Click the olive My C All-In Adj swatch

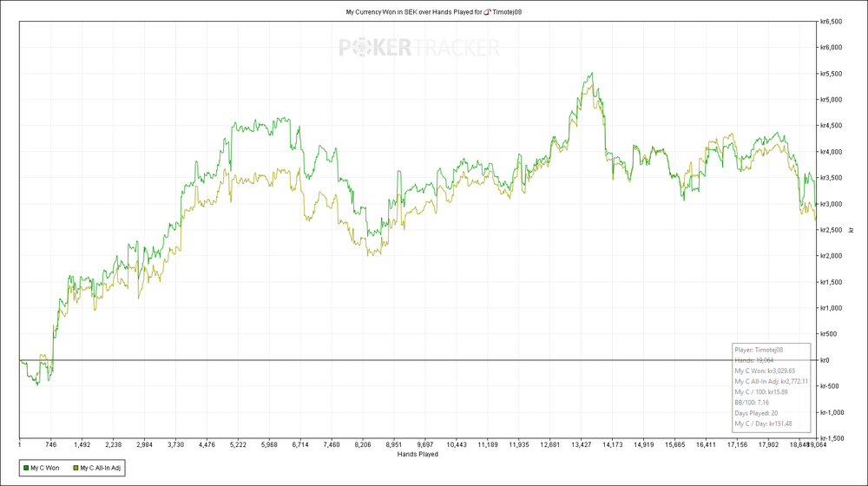point(76,469)
